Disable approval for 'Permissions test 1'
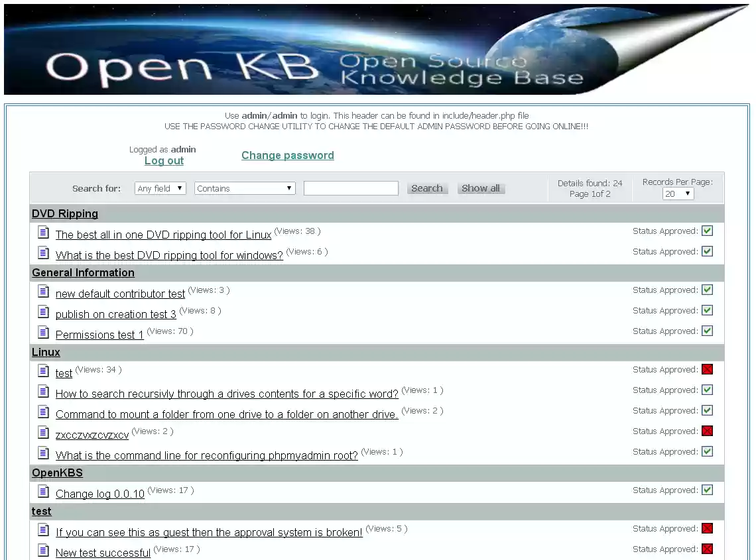The height and width of the screenshot is (560, 756). (x=707, y=331)
